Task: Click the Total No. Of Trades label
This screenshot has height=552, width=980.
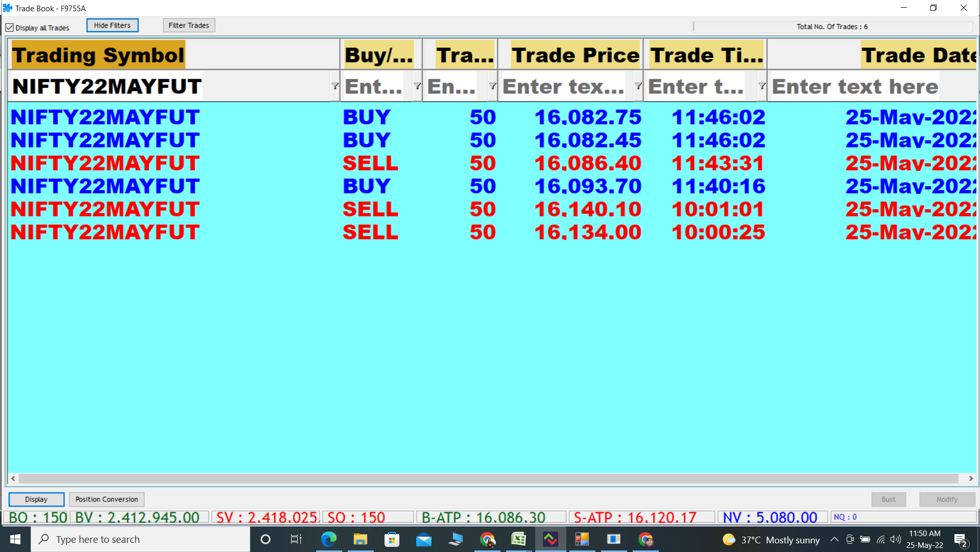Action: (832, 27)
